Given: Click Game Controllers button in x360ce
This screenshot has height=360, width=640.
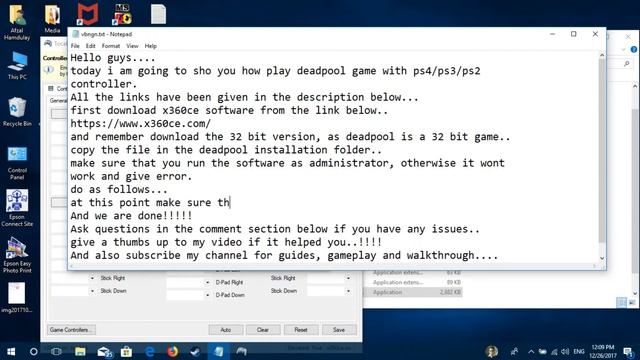Looking at the screenshot, I should [x=71, y=329].
